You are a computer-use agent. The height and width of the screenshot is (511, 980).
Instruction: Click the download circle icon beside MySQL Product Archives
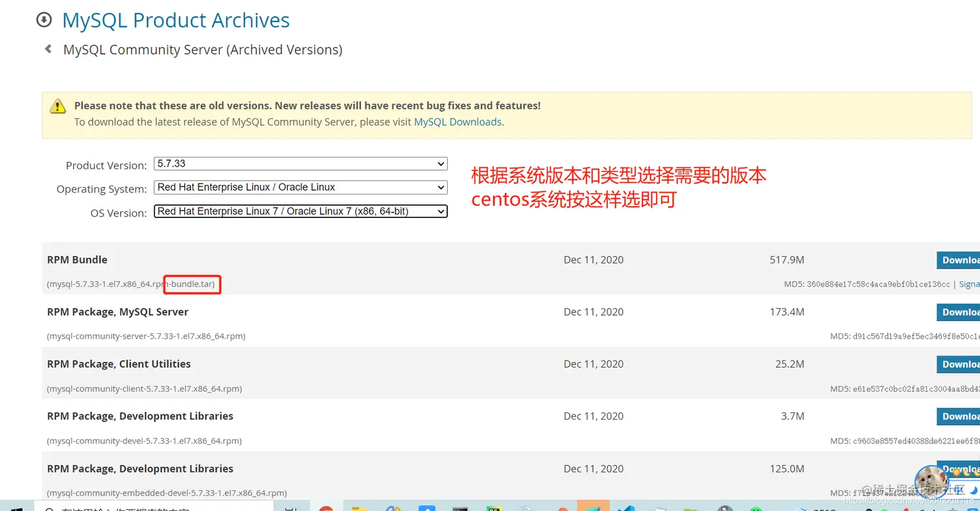[43, 20]
